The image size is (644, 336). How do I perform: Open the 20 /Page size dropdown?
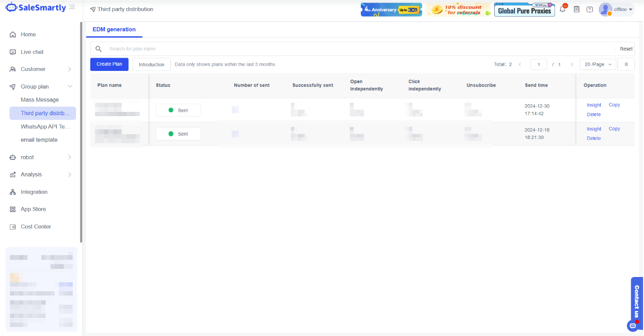(x=598, y=64)
